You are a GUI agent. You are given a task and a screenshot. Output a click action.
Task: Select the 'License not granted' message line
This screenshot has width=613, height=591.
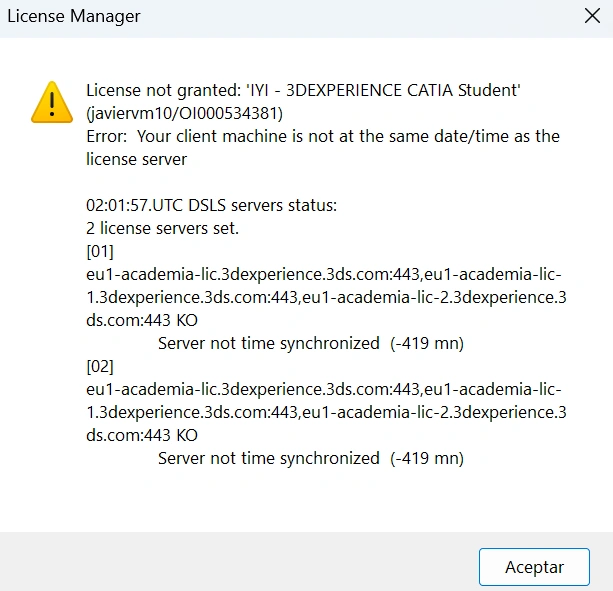click(304, 90)
